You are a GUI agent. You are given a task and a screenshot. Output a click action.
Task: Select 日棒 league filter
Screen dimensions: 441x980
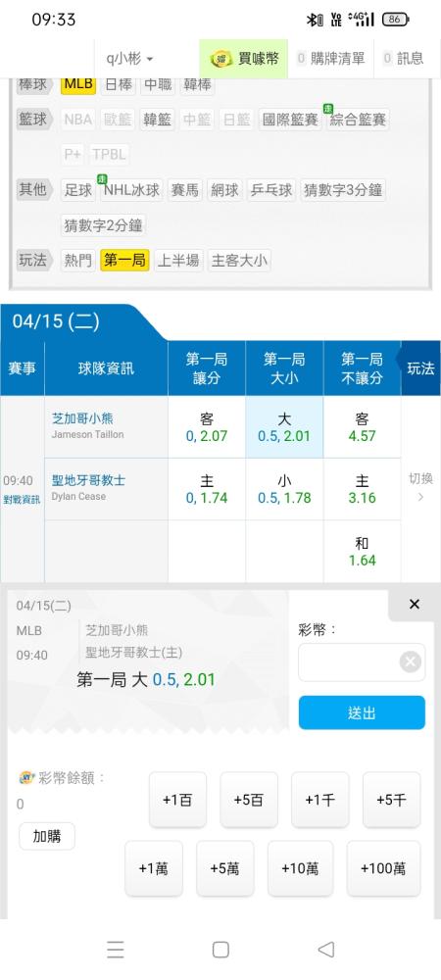(119, 84)
